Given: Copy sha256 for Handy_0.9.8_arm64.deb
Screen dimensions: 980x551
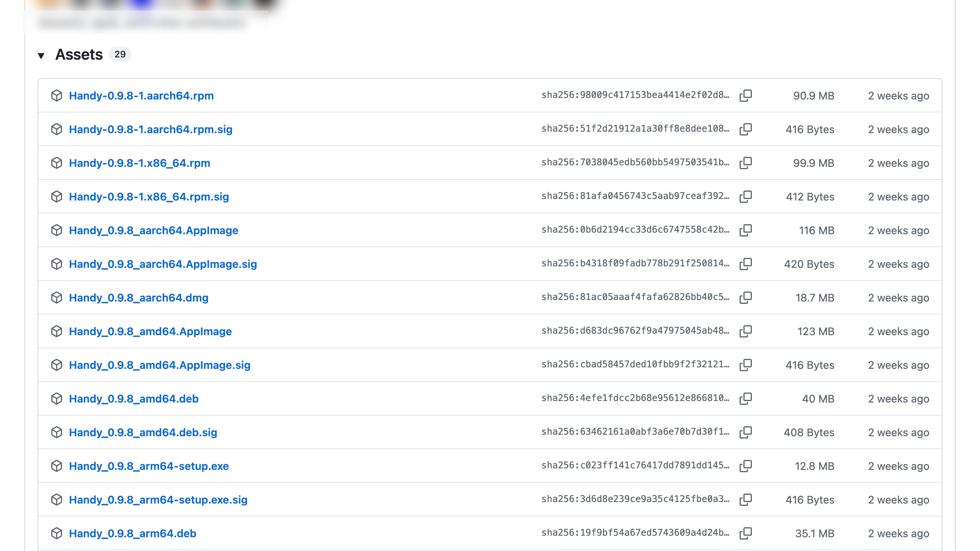Looking at the screenshot, I should [x=746, y=533].
